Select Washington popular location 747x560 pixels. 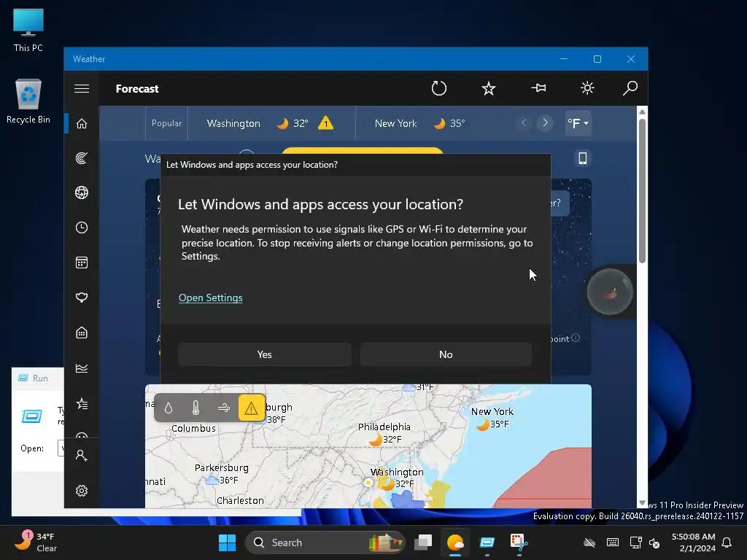[x=233, y=123]
